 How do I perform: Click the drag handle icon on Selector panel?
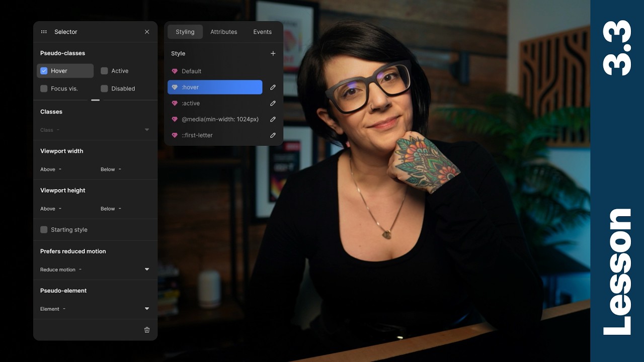[44, 32]
